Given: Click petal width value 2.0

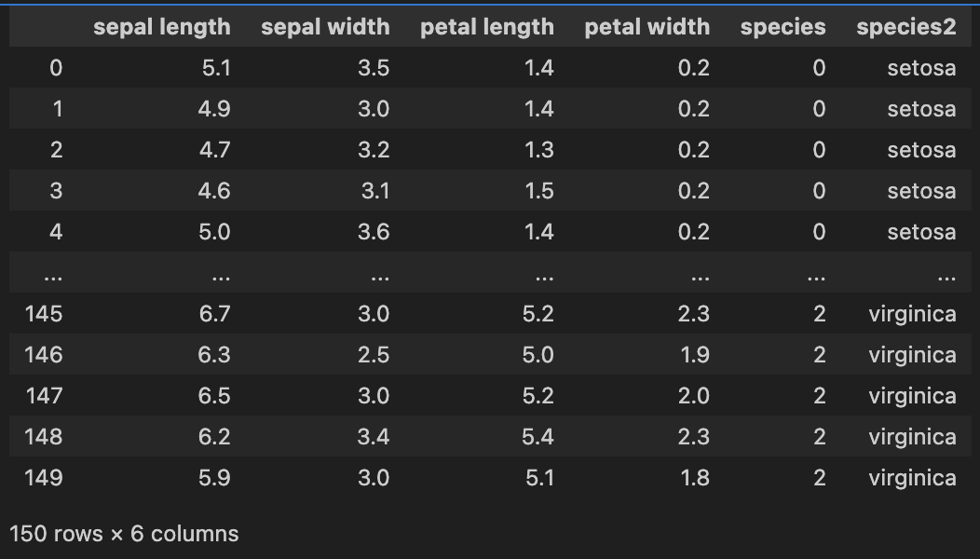Looking at the screenshot, I should tap(694, 396).
